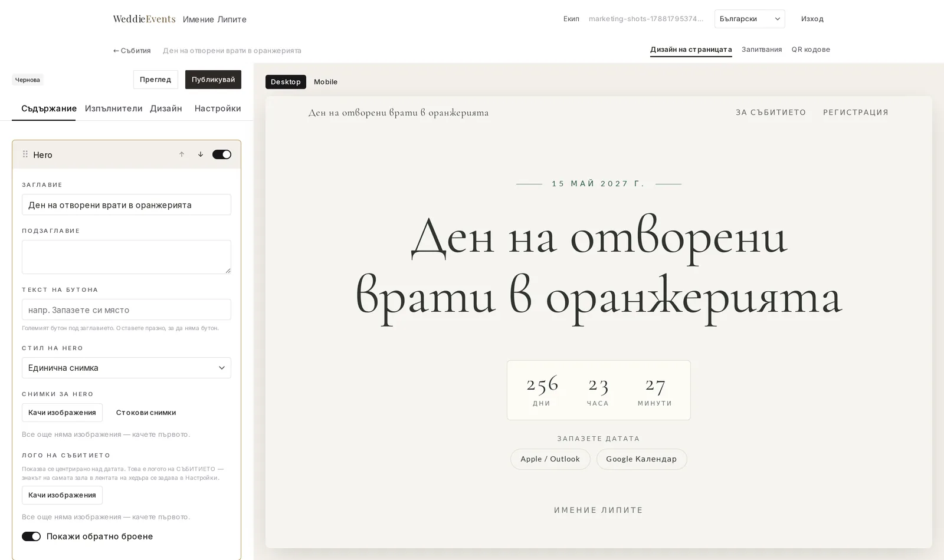Click За събитието in preview navigation

[771, 113]
